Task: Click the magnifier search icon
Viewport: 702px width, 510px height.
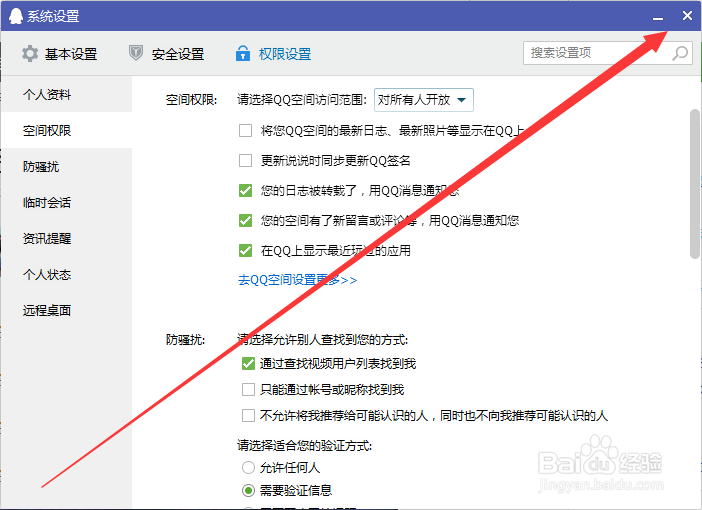Action: pyautogui.click(x=681, y=53)
